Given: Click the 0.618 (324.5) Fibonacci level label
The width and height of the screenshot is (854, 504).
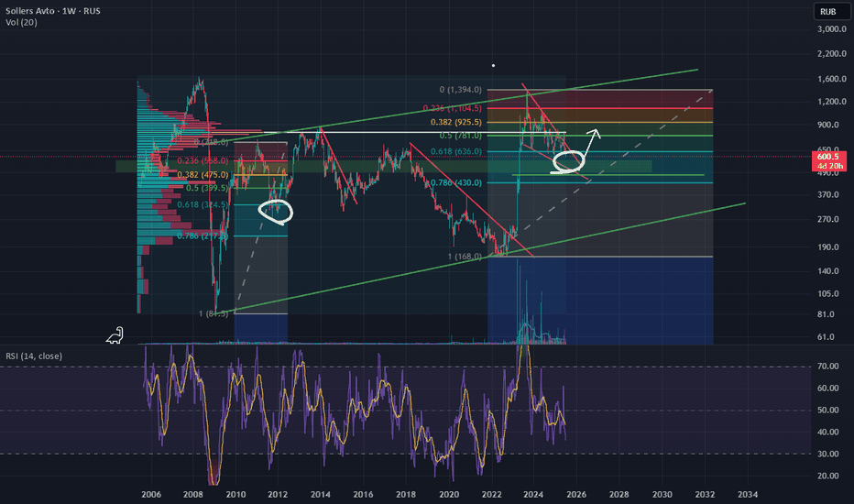Looking at the screenshot, I should [203, 204].
